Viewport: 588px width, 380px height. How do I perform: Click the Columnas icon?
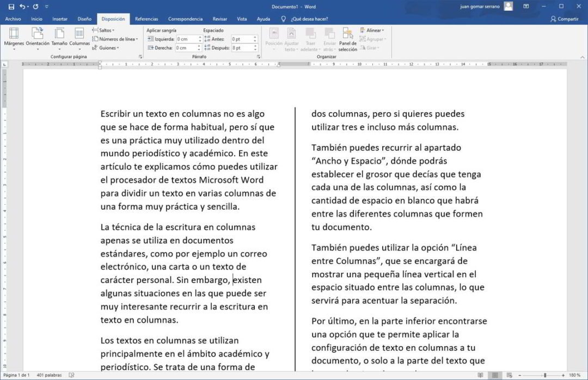click(x=79, y=38)
